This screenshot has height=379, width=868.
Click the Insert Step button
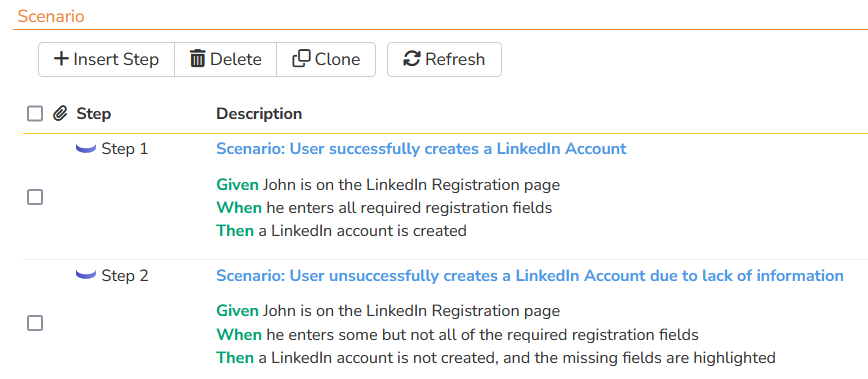[x=106, y=59]
